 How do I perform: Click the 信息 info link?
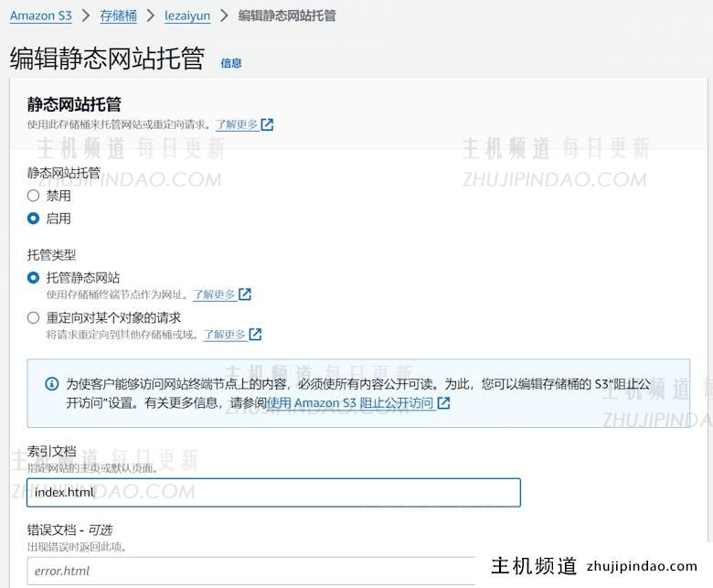(231, 63)
